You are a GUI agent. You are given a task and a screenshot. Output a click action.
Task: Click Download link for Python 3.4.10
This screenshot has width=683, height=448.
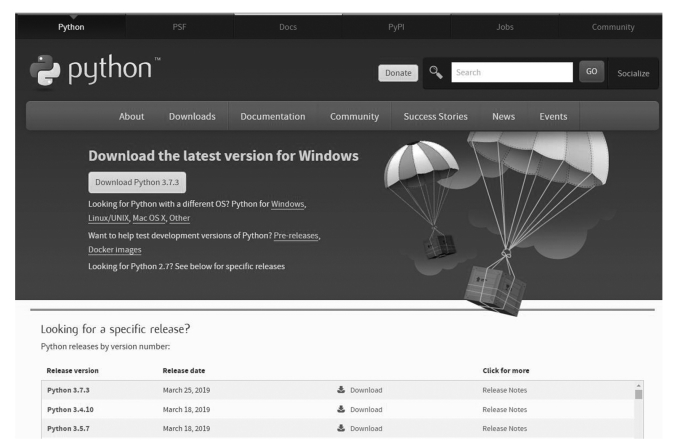366,409
